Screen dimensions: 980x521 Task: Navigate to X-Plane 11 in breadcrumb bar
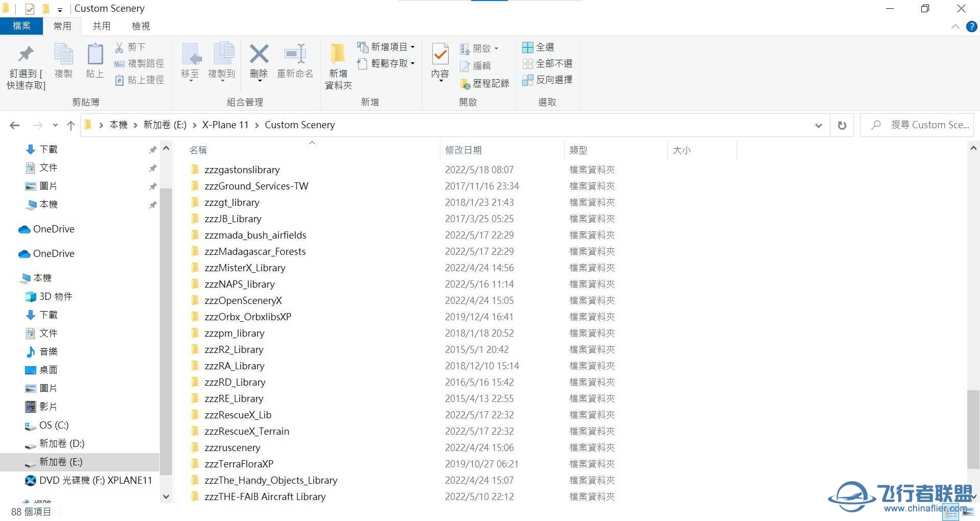tap(225, 125)
